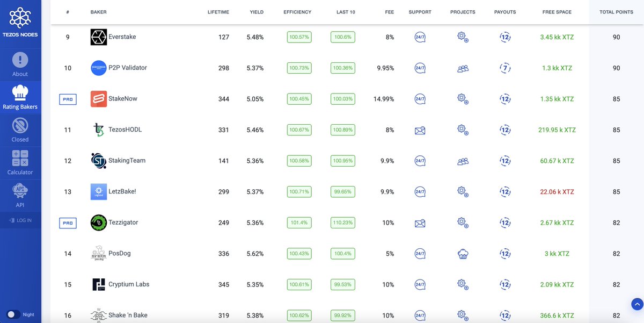Viewport: 644px width, 323px height.
Task: Open the Closed bakers section
Action: click(20, 130)
